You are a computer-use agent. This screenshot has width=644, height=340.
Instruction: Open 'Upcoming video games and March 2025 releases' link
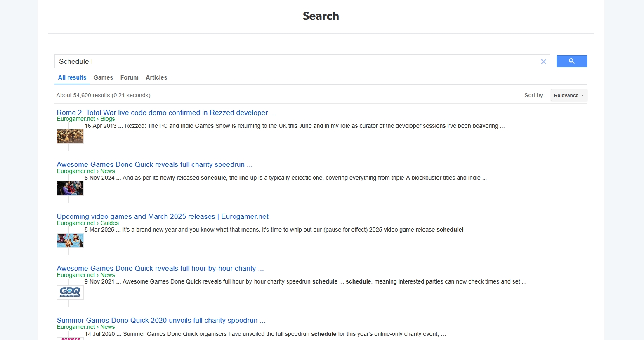click(163, 216)
